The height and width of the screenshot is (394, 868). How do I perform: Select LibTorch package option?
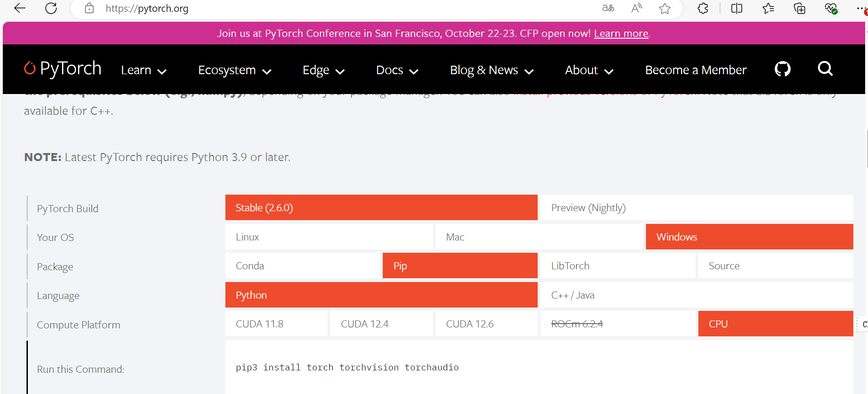tap(618, 266)
